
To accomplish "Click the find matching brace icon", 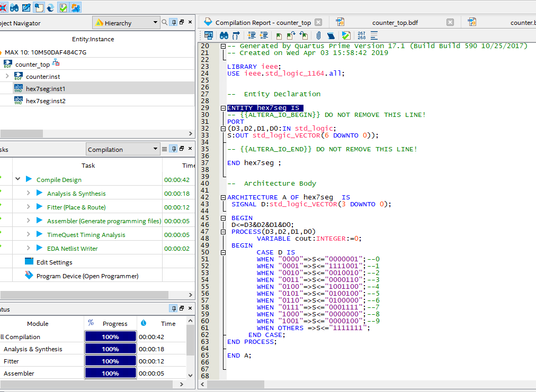I will [236, 35].
